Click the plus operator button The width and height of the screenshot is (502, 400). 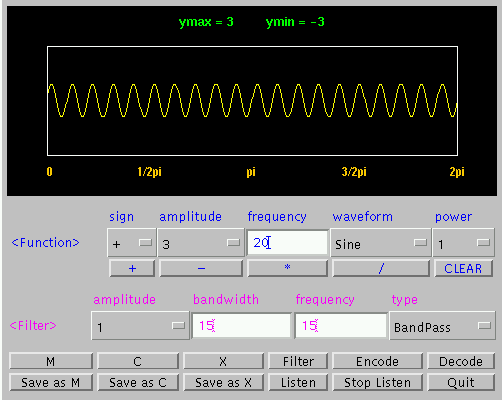click(x=132, y=268)
